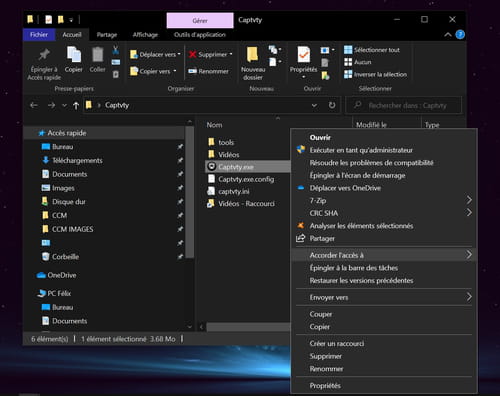
Task: Expand Accorder l'accès à submenu
Action: (x=384, y=255)
